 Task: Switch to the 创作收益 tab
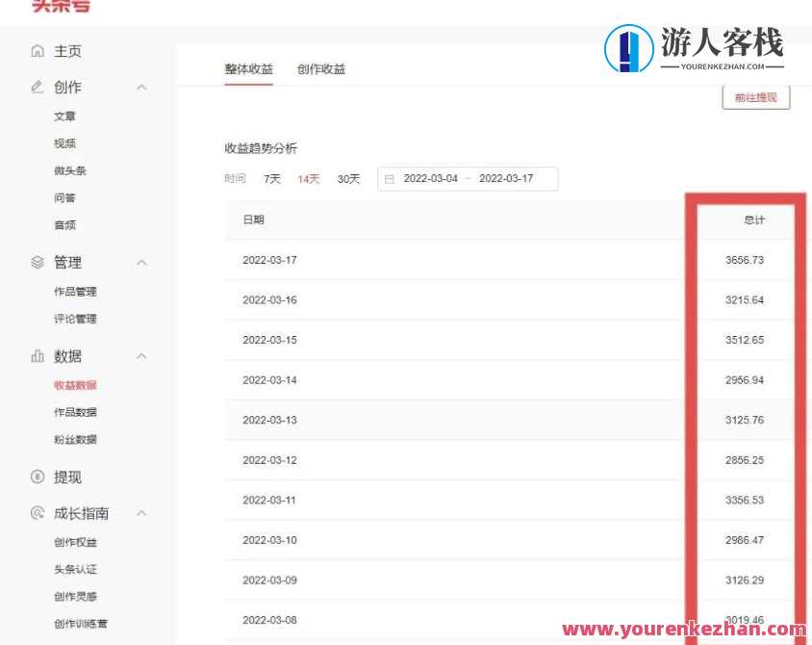[321, 69]
